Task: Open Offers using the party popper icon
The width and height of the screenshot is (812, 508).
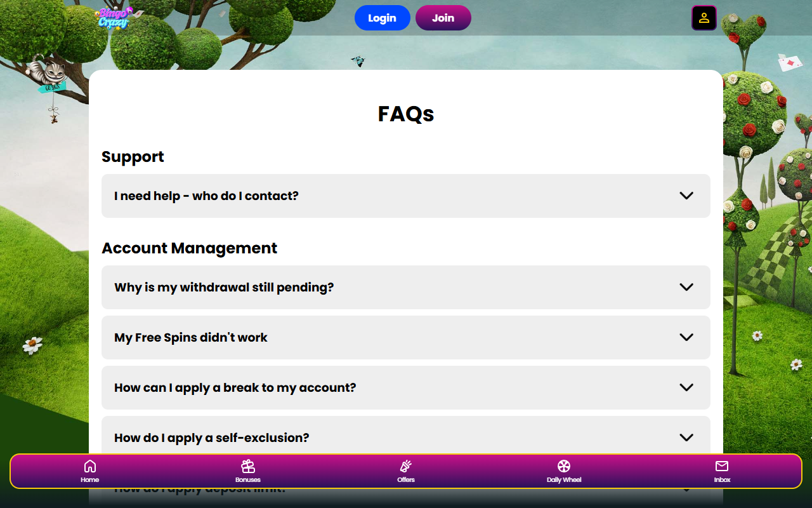Action: (406, 466)
